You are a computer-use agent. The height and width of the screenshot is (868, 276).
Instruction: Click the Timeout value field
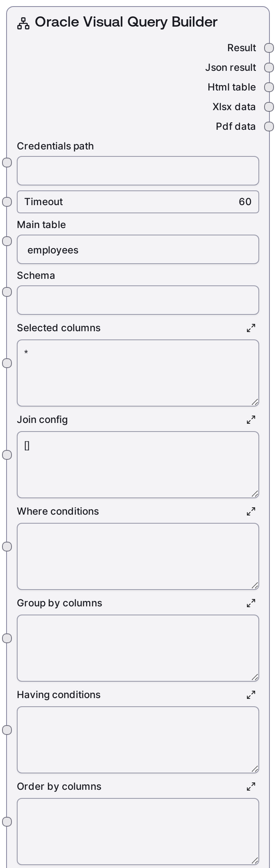[x=138, y=202]
